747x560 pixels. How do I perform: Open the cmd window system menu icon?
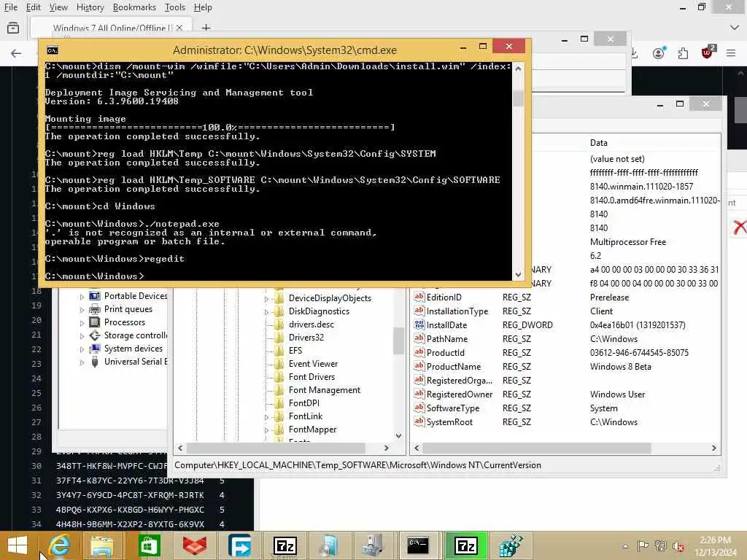point(53,50)
